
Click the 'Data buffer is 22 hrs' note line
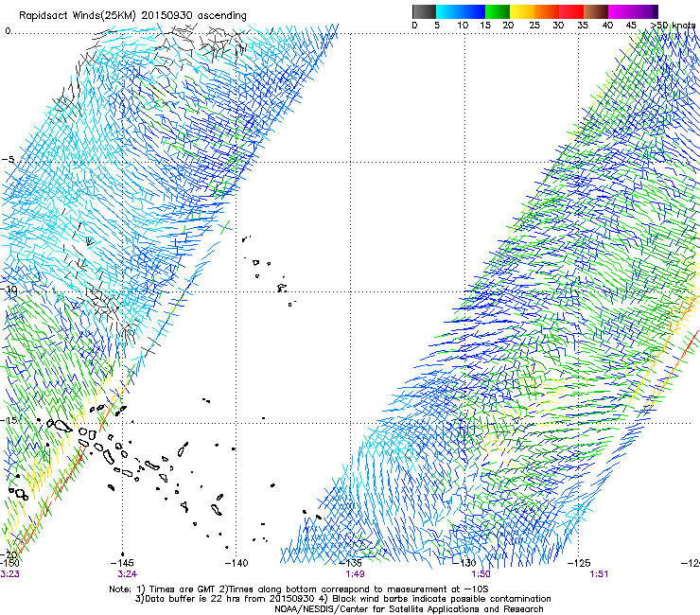342,599
